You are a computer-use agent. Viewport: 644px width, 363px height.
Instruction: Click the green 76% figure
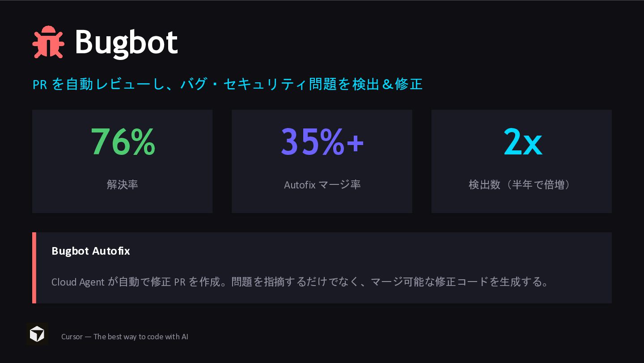click(123, 141)
